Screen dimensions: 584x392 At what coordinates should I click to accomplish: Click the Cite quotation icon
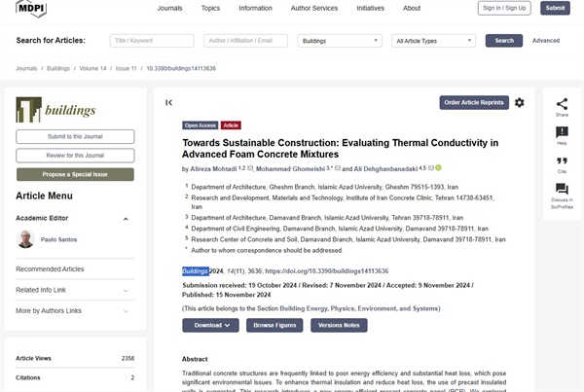[562, 161]
